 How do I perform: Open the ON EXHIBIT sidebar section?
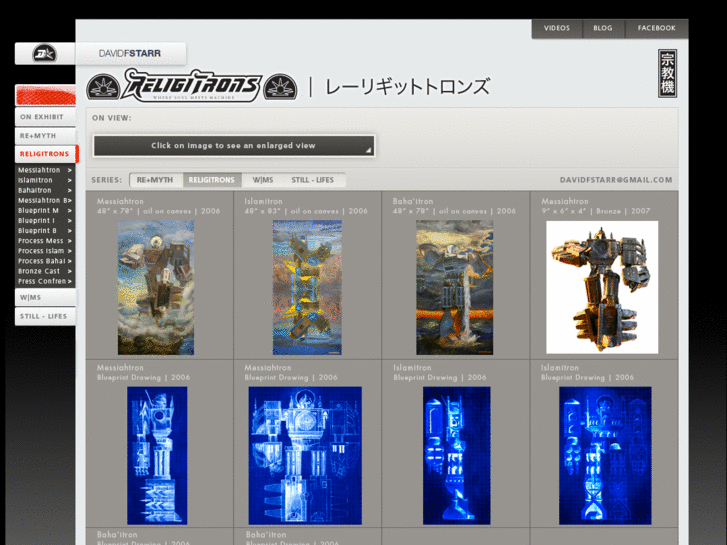(42, 117)
